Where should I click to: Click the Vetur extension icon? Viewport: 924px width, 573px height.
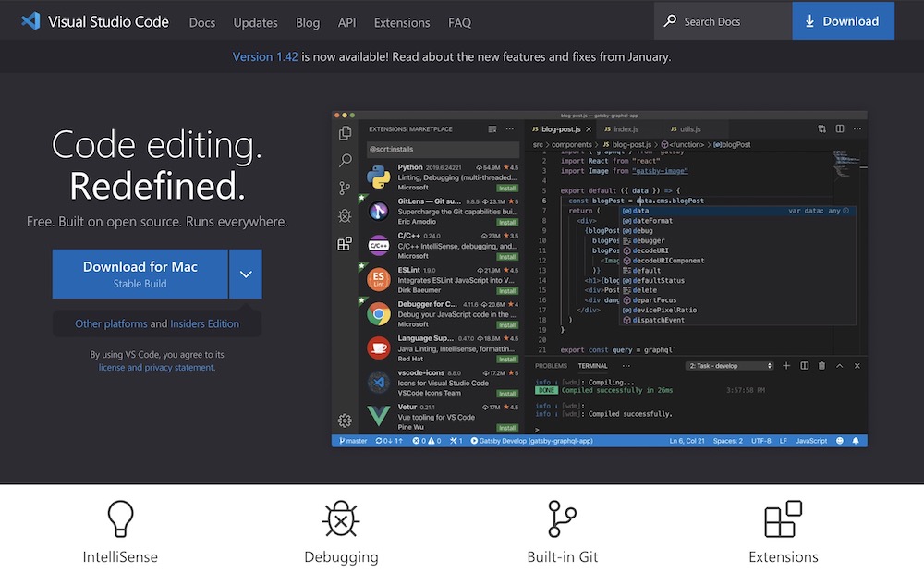coord(378,416)
